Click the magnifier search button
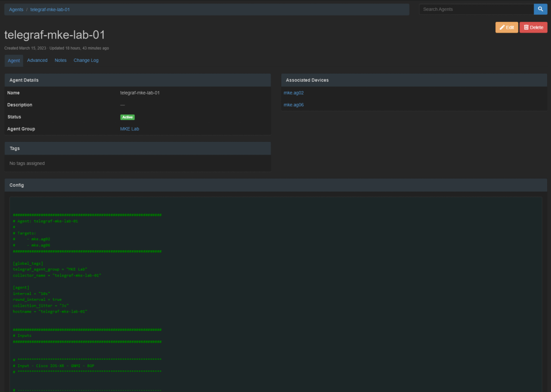This screenshot has width=551, height=392. point(540,9)
